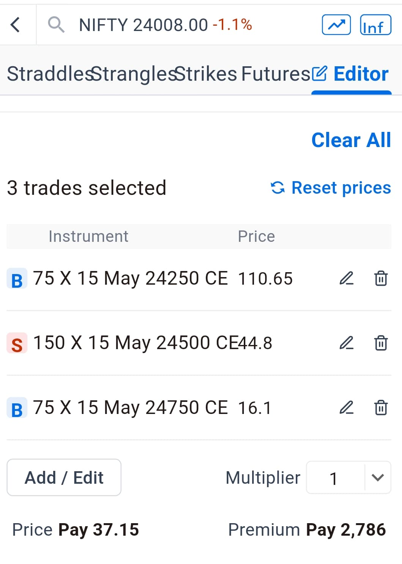Image resolution: width=402 pixels, height=564 pixels.
Task: Click the Clear All link
Action: pos(351,140)
